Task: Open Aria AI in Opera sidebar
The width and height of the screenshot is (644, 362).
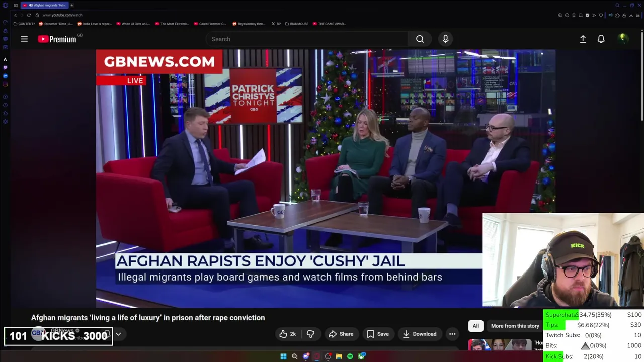Action: (5, 59)
